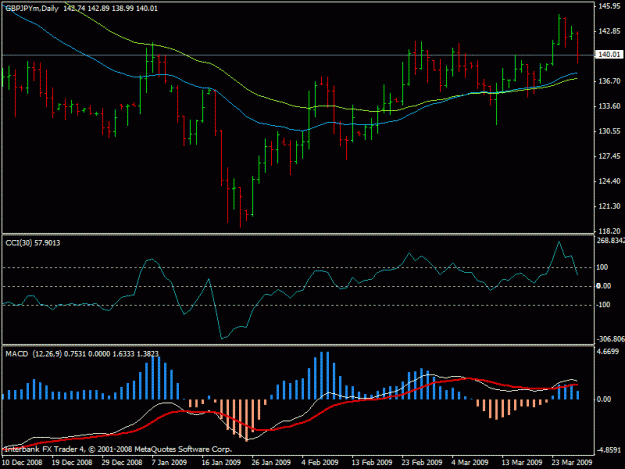The height and width of the screenshot is (469, 625).
Task: Click the 4 Feb 2009 date label
Action: pyautogui.click(x=320, y=463)
